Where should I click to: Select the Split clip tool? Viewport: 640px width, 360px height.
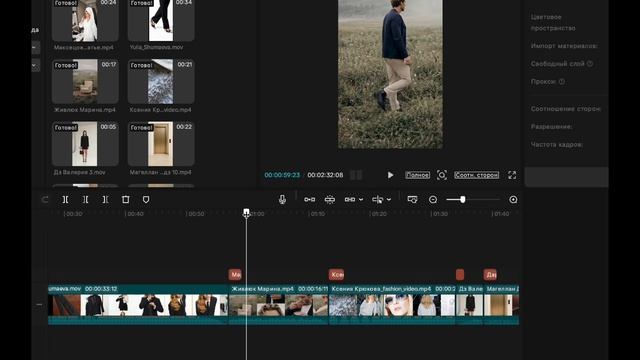coord(65,200)
